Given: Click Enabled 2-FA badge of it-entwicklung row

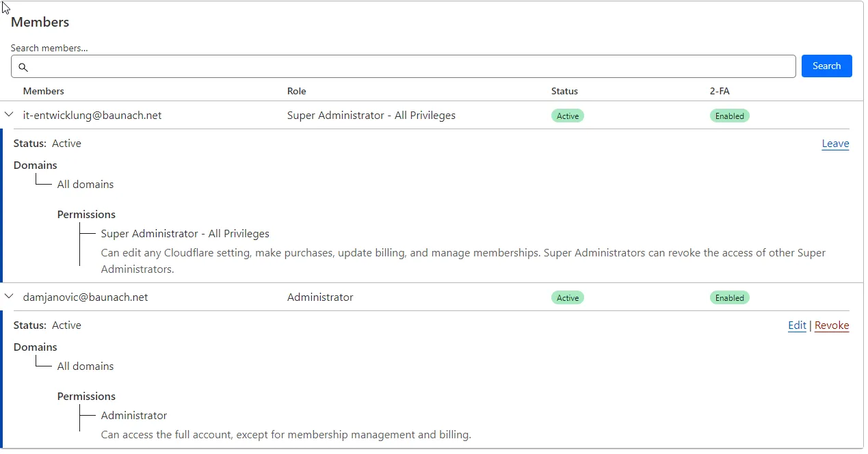Looking at the screenshot, I should [x=729, y=116].
